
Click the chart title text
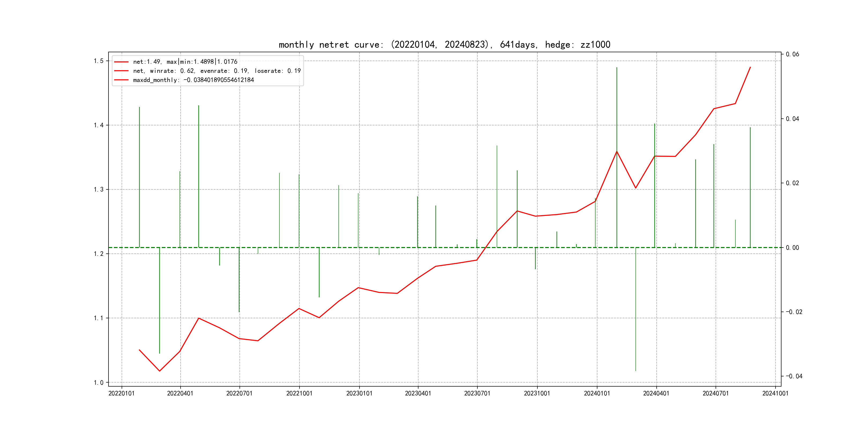coord(444,44)
